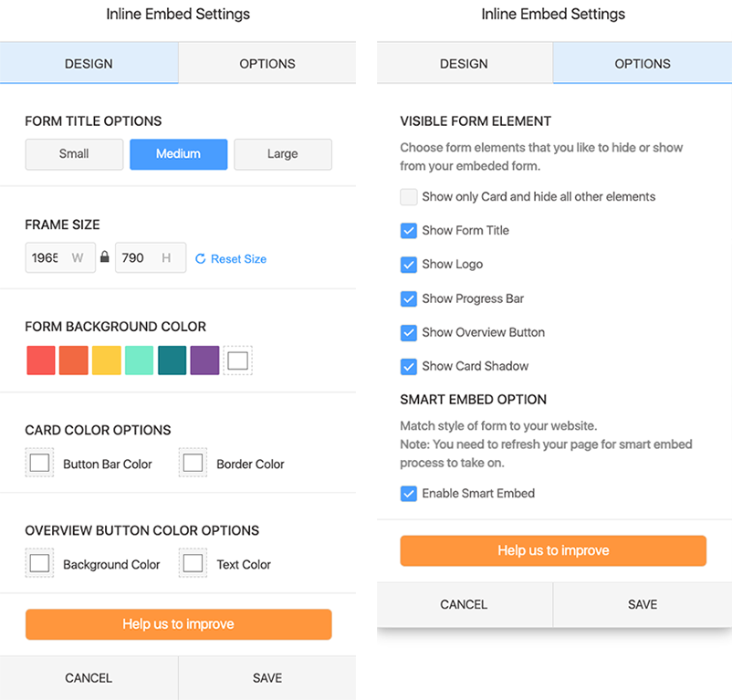Open the Border Color picker box

tap(193, 464)
